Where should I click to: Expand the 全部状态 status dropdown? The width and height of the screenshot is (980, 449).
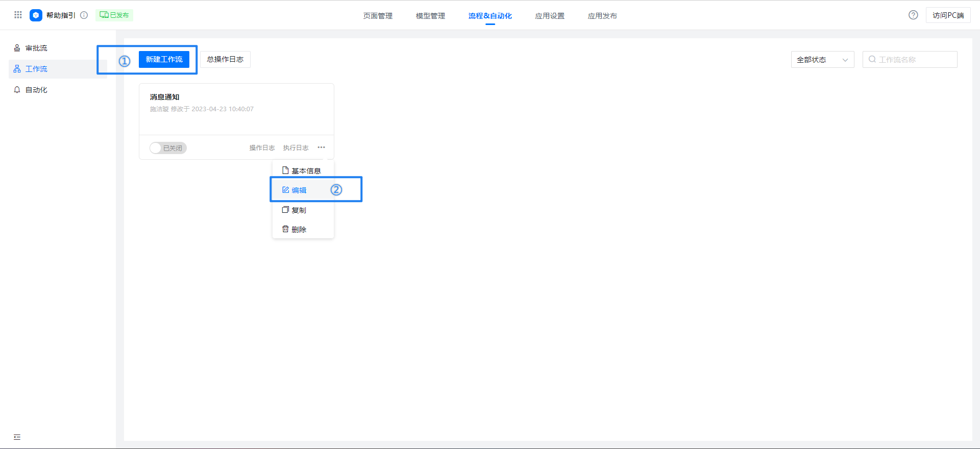point(822,60)
